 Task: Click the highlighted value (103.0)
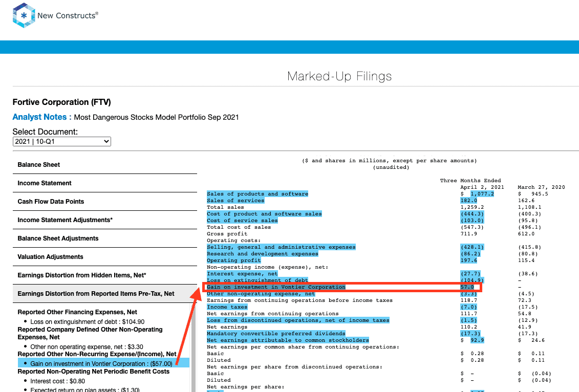tap(472, 221)
